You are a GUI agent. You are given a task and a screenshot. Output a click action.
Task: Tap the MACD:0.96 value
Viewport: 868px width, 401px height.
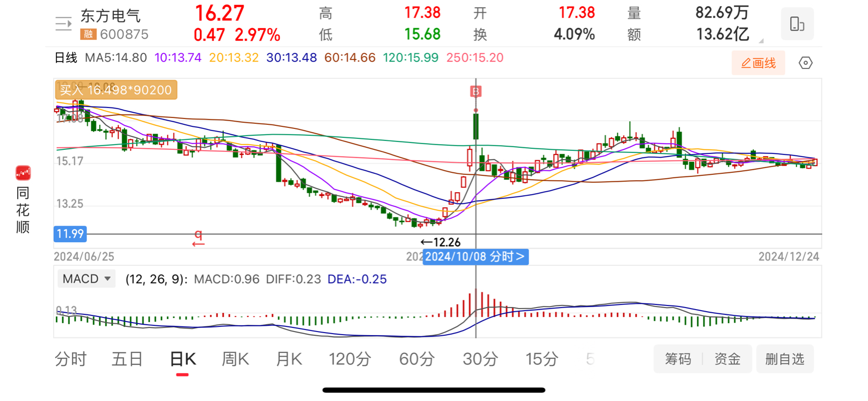[227, 279]
